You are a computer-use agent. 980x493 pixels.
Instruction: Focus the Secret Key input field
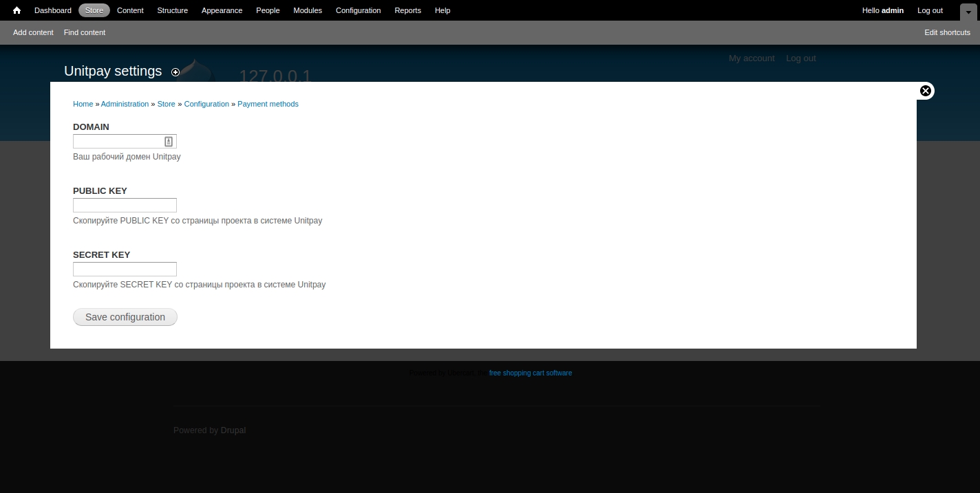(125, 270)
